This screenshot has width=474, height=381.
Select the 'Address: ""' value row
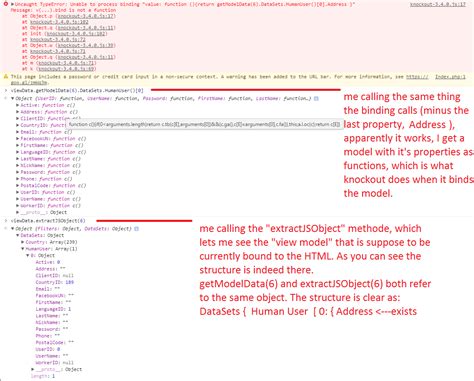coord(51,269)
